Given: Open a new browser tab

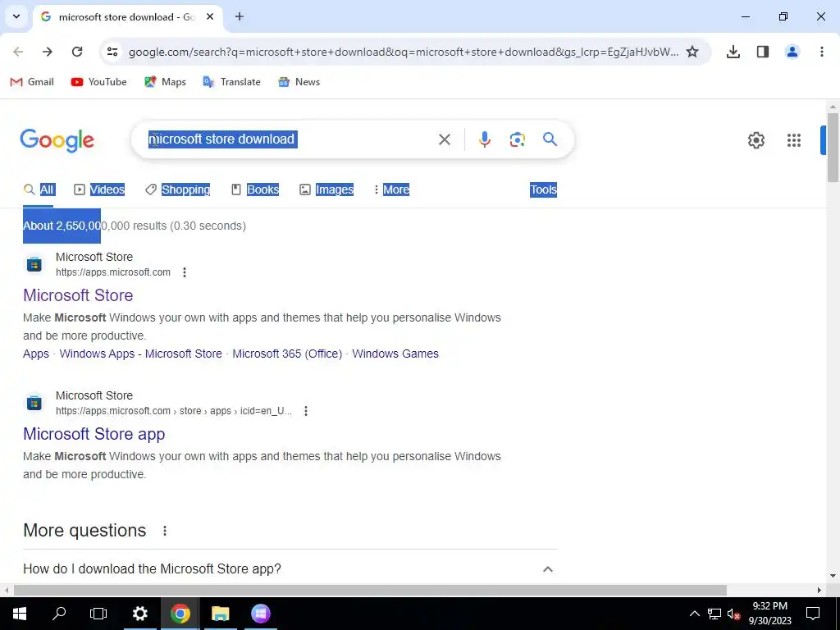Looking at the screenshot, I should click(240, 16).
